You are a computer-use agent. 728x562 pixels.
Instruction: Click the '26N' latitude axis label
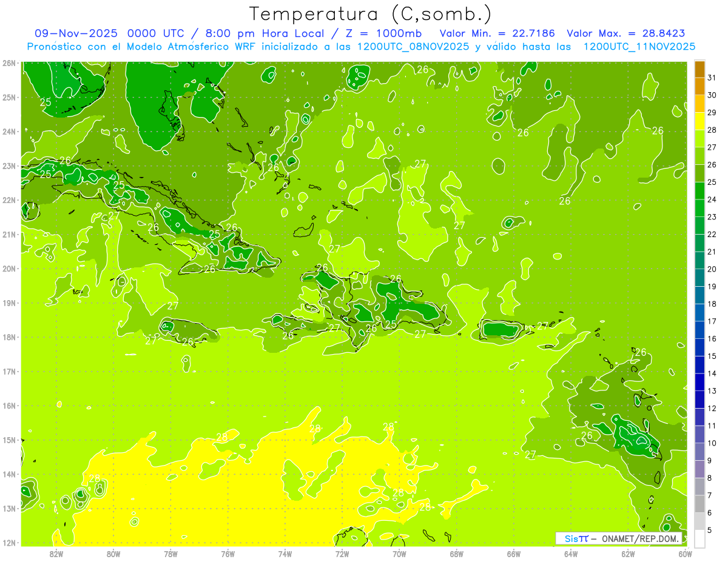[x=8, y=63]
